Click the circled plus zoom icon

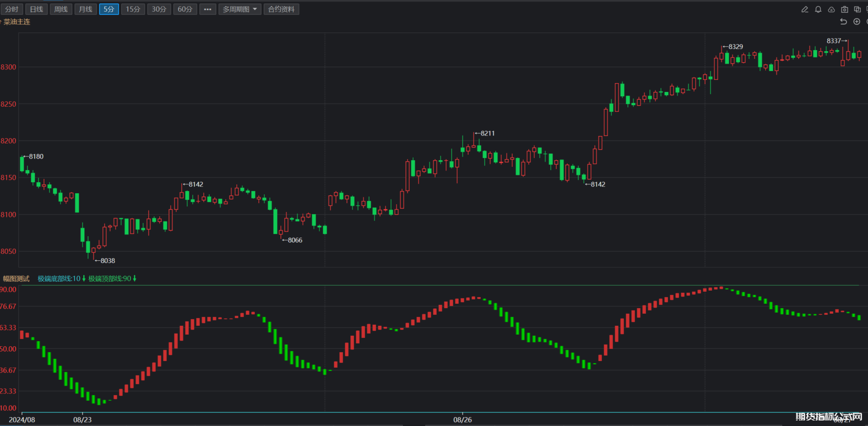point(856,21)
